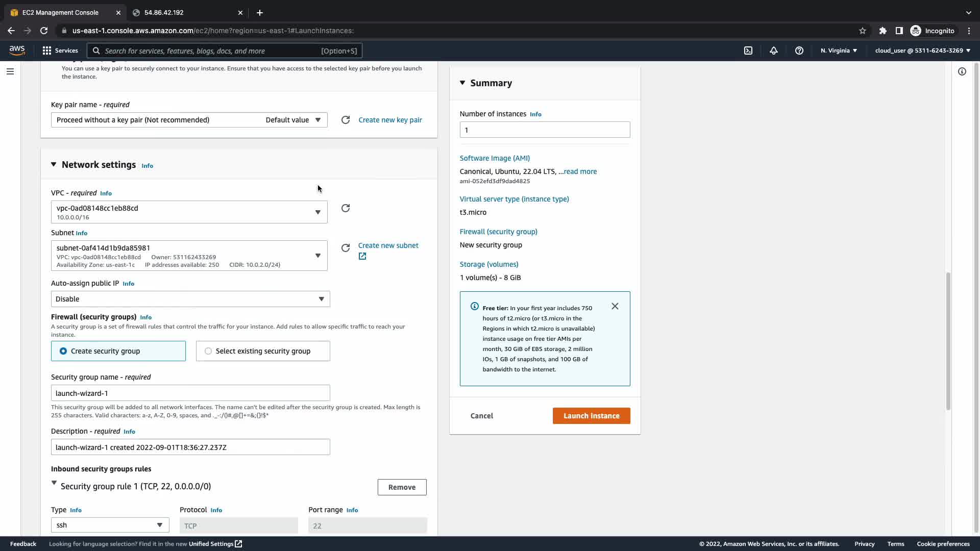Collapse Security group rule 1

(54, 483)
